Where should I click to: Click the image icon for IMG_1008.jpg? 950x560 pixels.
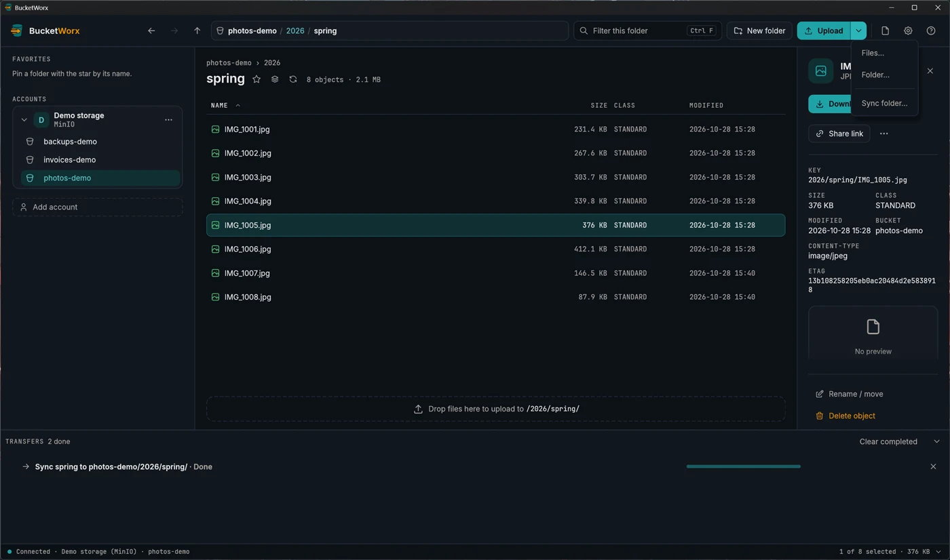[x=215, y=297]
